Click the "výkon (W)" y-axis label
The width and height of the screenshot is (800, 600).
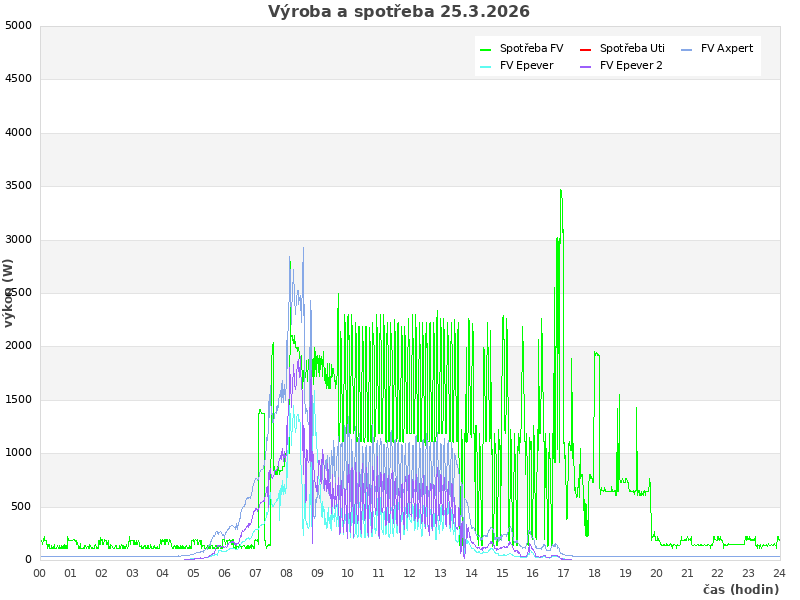(9, 293)
